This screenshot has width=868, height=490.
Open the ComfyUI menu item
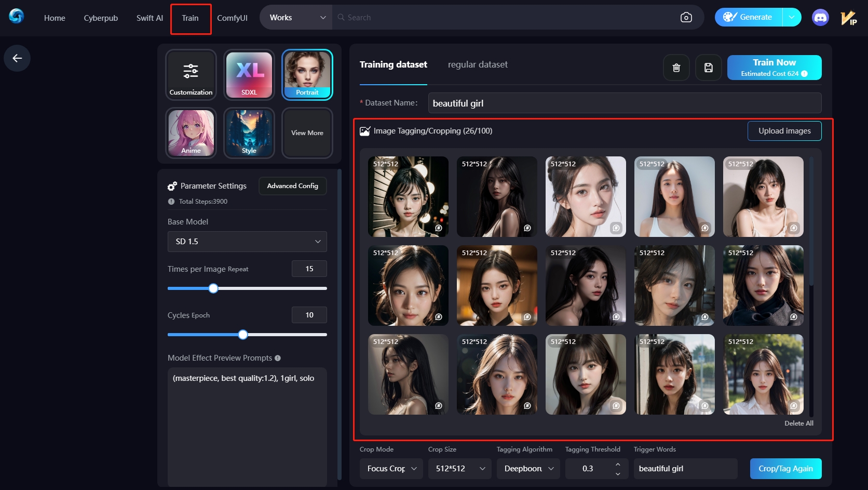pos(232,18)
